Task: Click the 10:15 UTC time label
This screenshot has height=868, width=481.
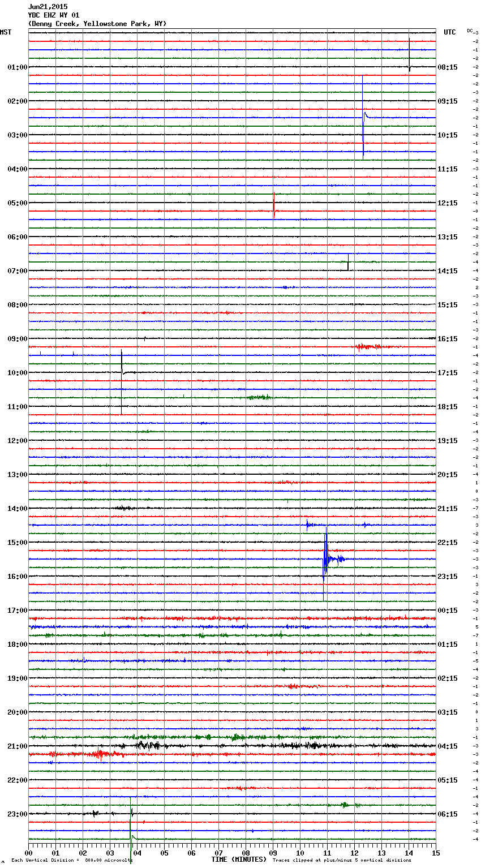Action: coord(448,135)
